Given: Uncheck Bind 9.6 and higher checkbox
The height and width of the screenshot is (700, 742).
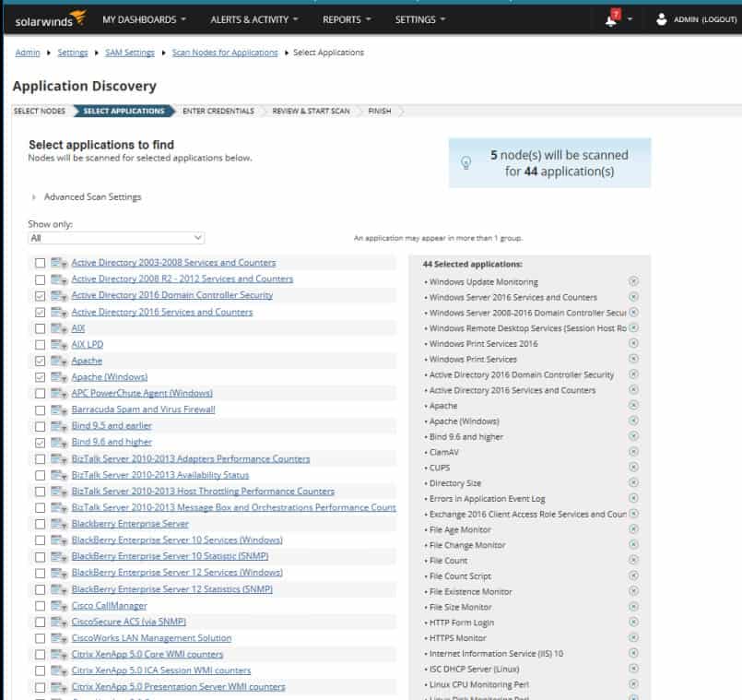Looking at the screenshot, I should click(x=41, y=443).
